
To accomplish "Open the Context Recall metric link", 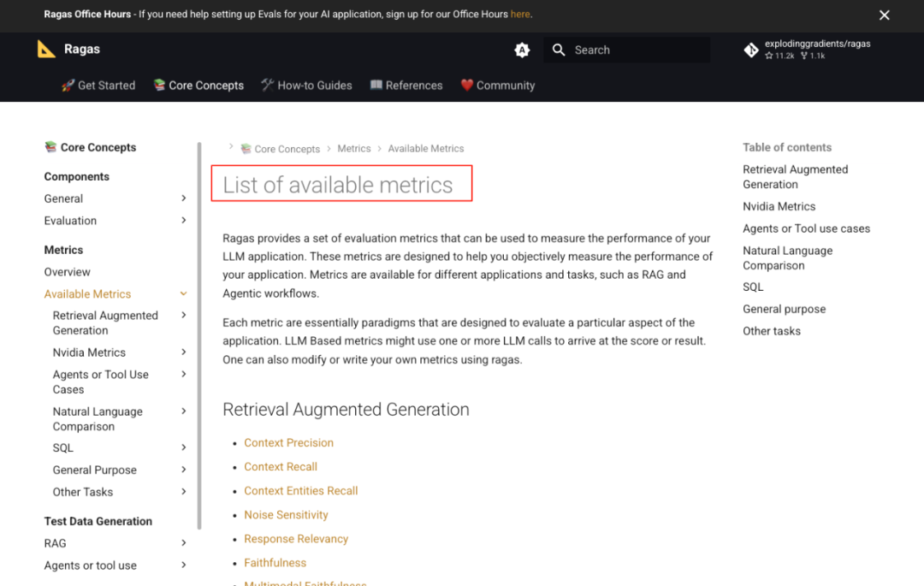I will (281, 466).
